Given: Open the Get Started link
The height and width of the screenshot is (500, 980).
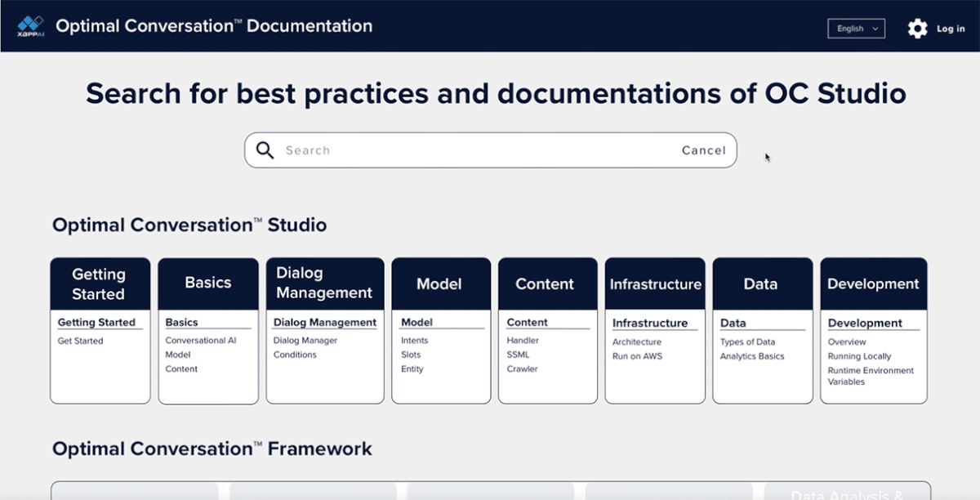Looking at the screenshot, I should pos(80,341).
